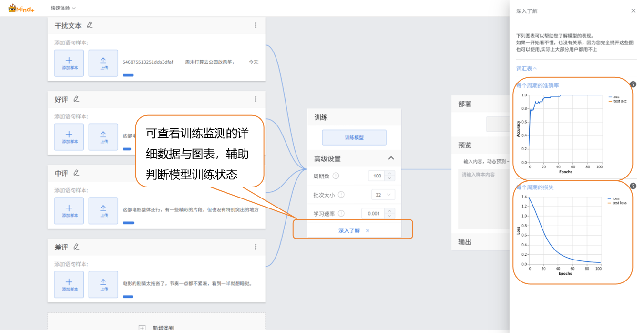Click the 周期数 input field showing 100

coord(377,176)
